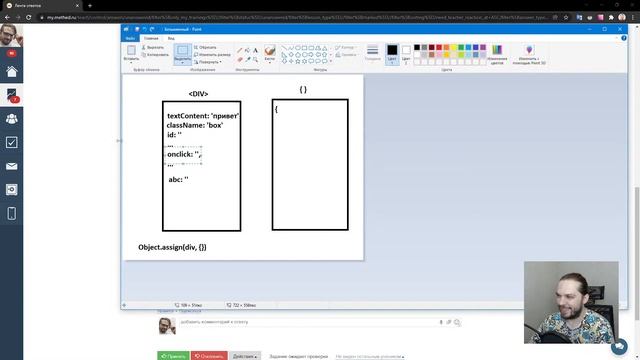640x360 pixels.
Task: Click Undo in Paint quick access toolbar
Action: click(144, 29)
